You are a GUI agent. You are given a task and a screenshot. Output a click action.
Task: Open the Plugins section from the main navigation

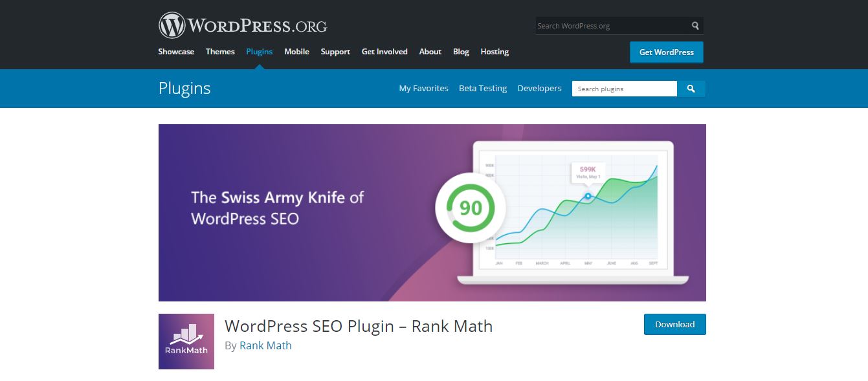click(259, 52)
